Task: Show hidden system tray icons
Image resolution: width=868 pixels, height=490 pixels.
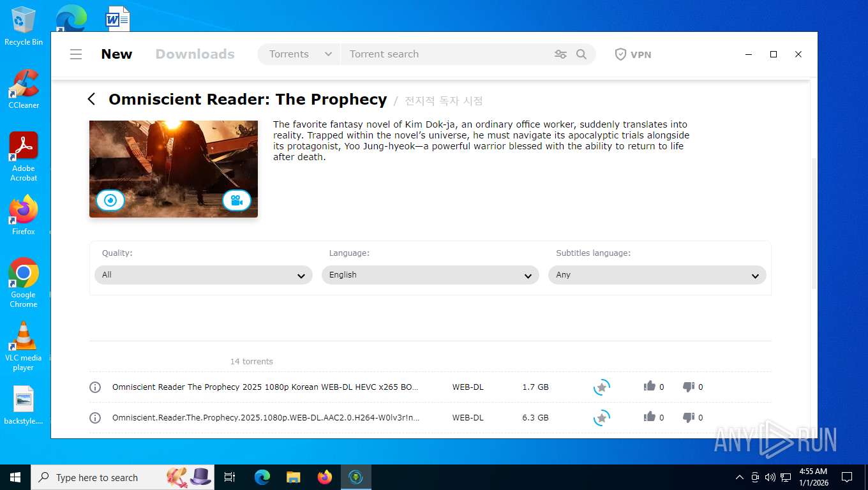Action: click(x=740, y=477)
